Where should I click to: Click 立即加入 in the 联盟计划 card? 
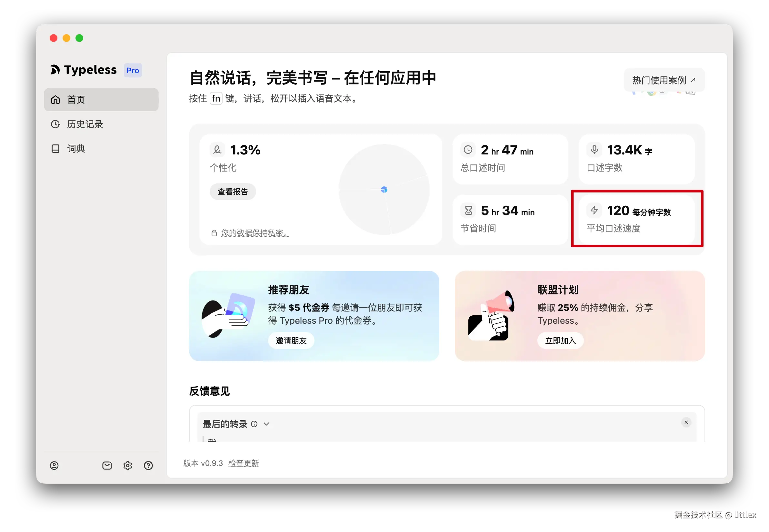pyautogui.click(x=560, y=340)
